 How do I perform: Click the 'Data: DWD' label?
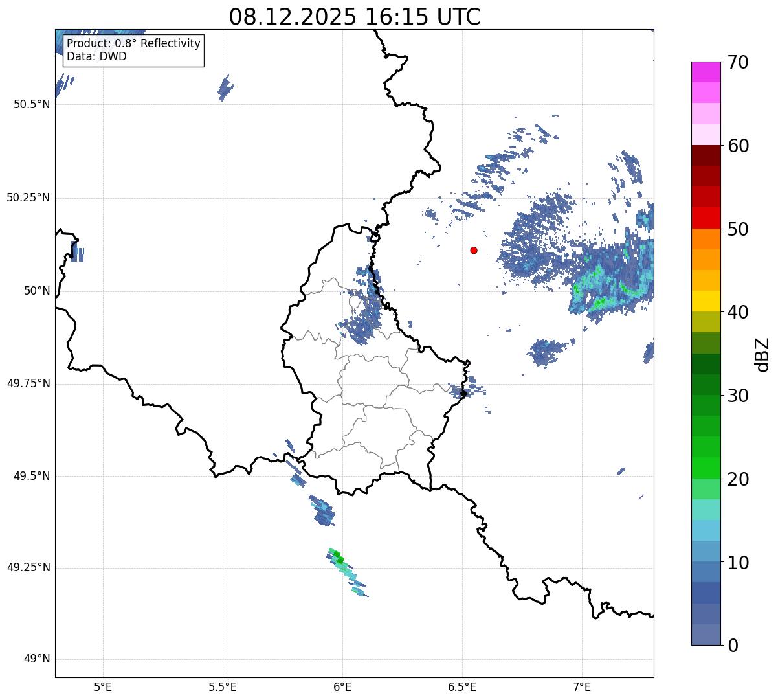coord(96,56)
